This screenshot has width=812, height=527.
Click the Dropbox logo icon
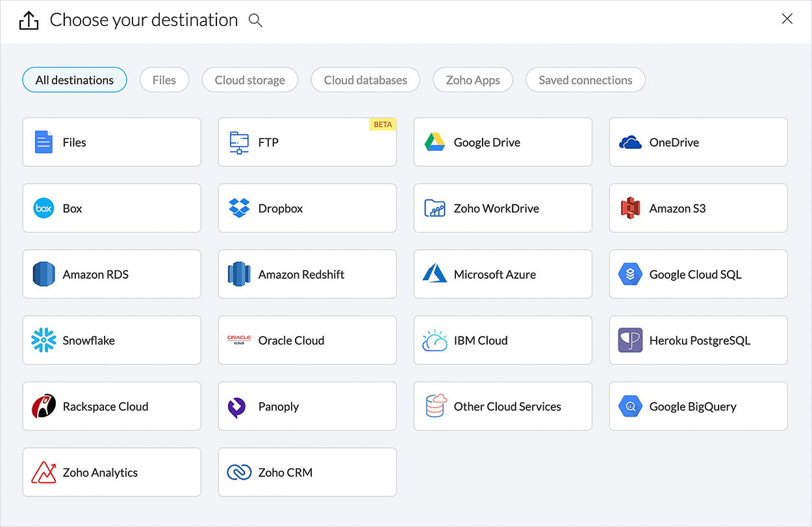click(239, 208)
